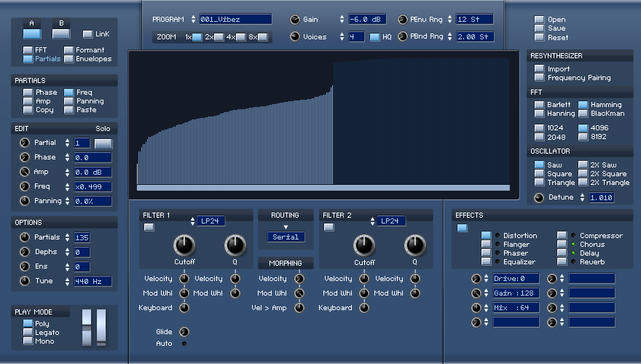Click the pitch bend wheel slider in Play Mode
The height and width of the screenshot is (364, 641).
87,327
